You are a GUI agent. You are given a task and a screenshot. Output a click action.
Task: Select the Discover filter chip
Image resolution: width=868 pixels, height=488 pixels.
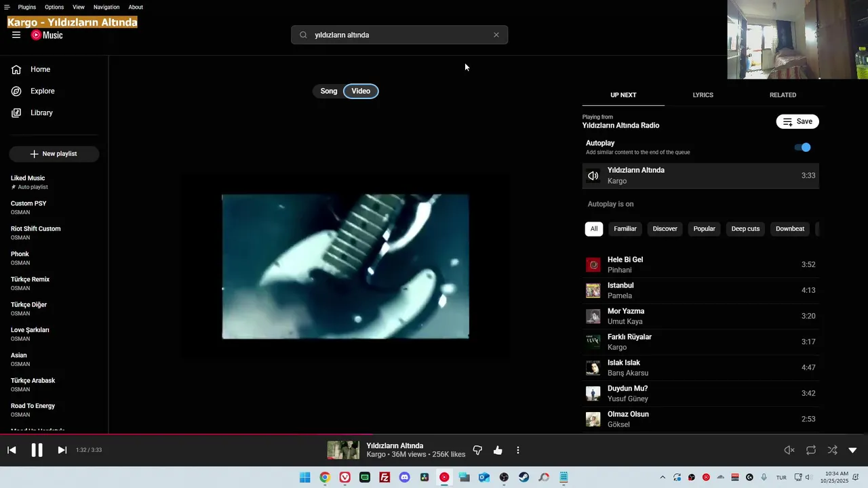pos(665,228)
